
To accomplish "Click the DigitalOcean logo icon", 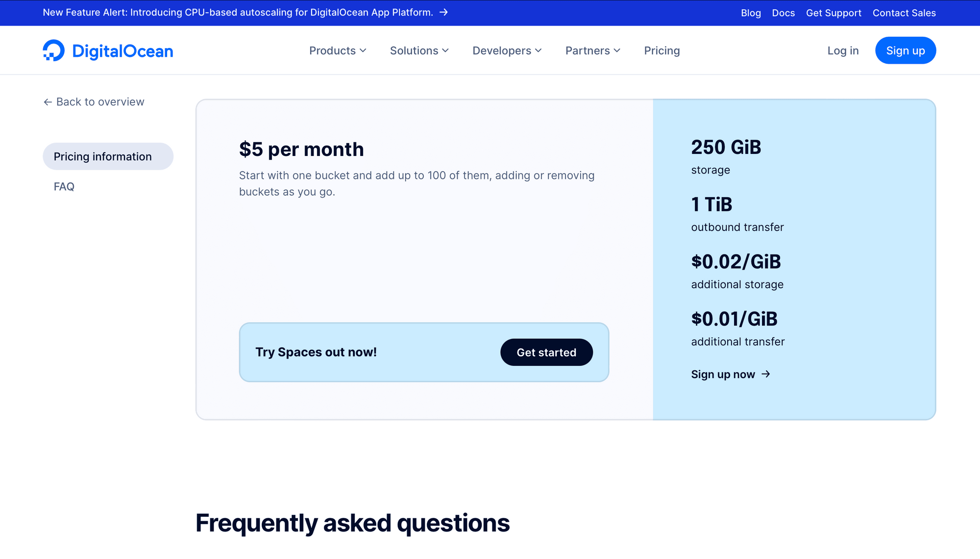I will tap(54, 50).
